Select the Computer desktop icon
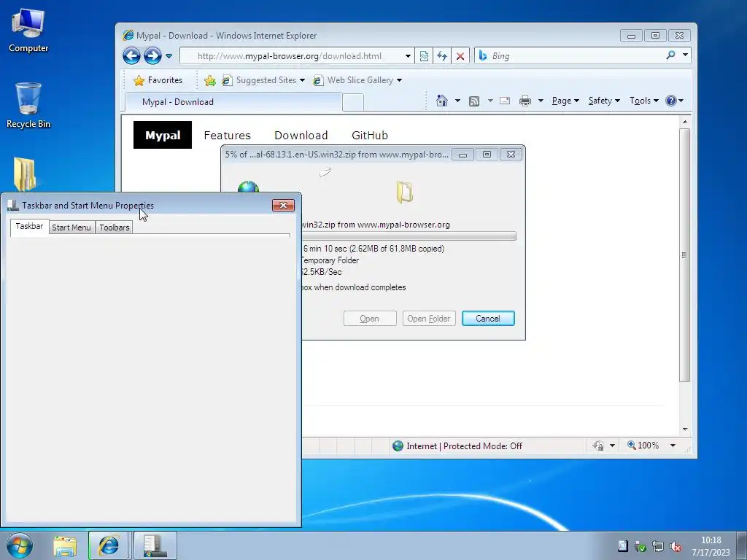This screenshot has height=560, width=747. click(x=28, y=31)
